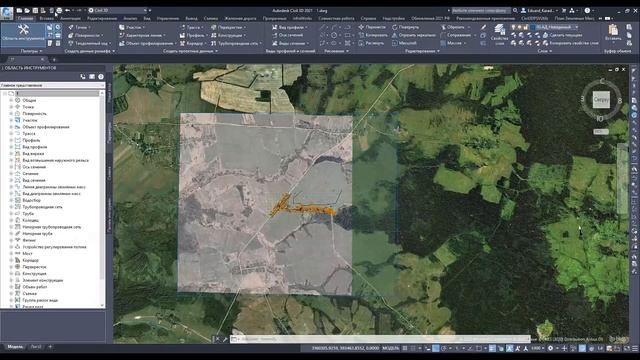Switch to the Аннотации ribbon tab
This screenshot has height=360, width=640.
(x=70, y=18)
